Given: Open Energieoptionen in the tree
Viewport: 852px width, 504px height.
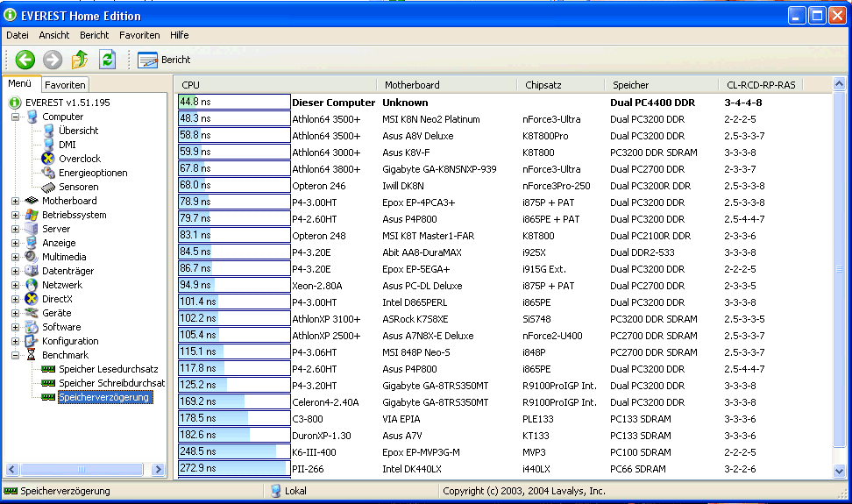Looking at the screenshot, I should [x=93, y=173].
